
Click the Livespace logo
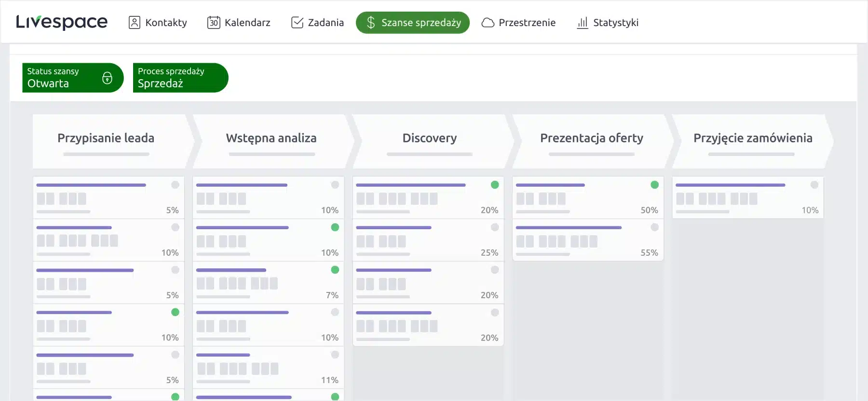click(62, 22)
